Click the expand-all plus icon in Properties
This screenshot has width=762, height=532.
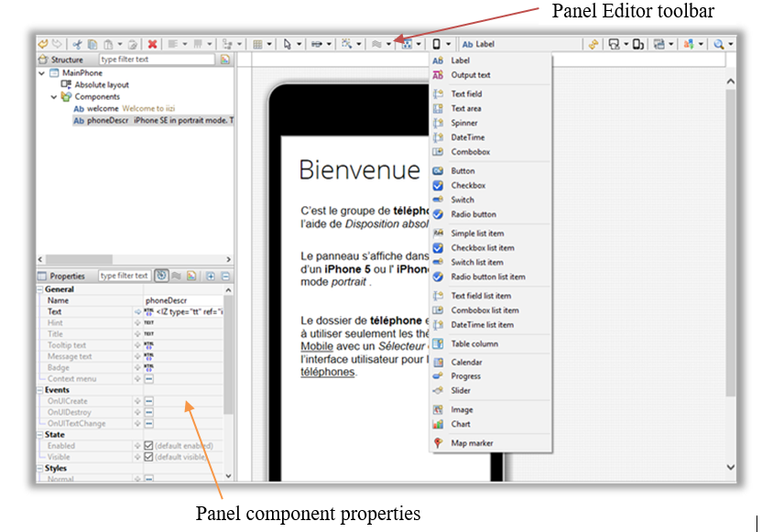coord(211,276)
